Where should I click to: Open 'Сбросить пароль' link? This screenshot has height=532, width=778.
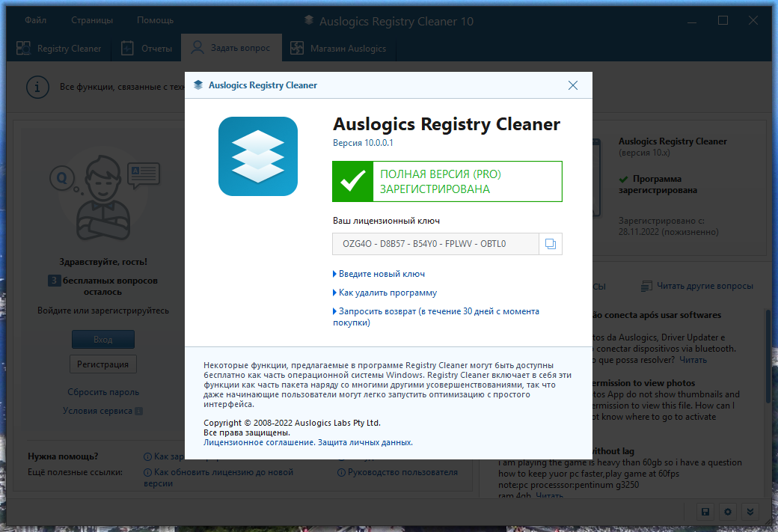pyautogui.click(x=103, y=392)
